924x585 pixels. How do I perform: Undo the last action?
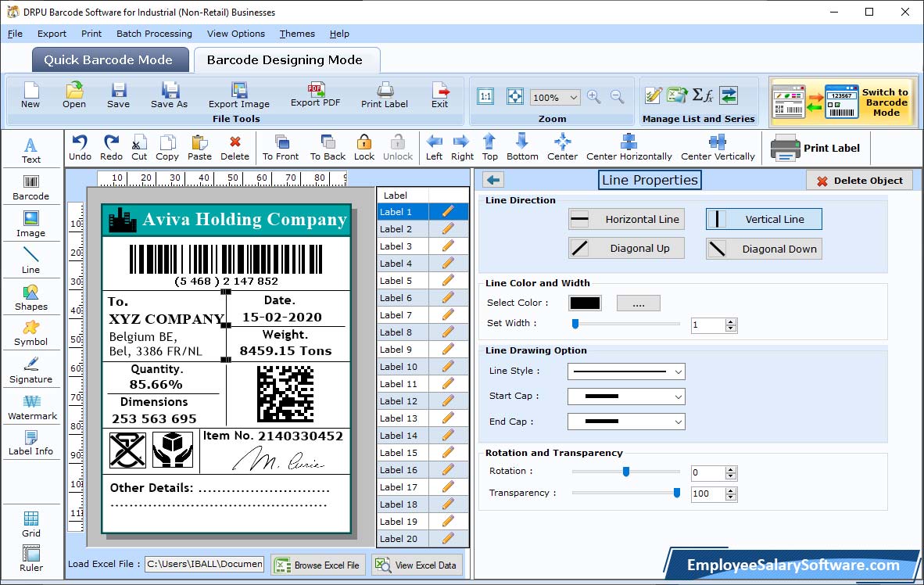(x=80, y=148)
